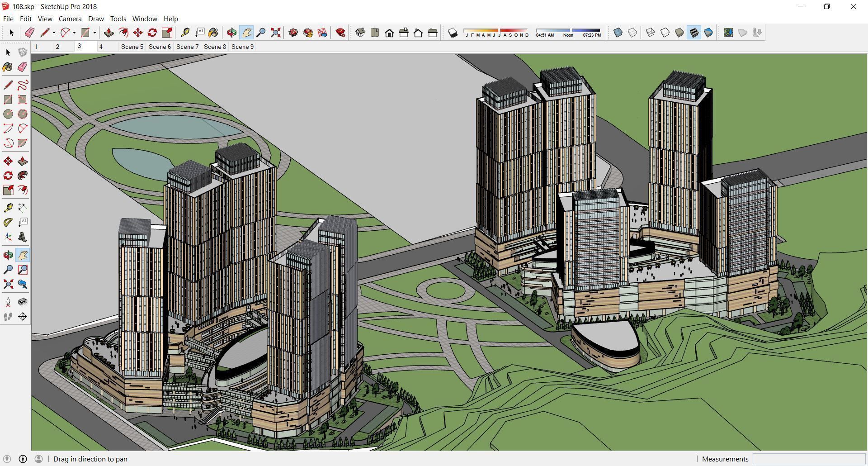Select the Dimensions tool
The image size is (868, 466).
23,208
